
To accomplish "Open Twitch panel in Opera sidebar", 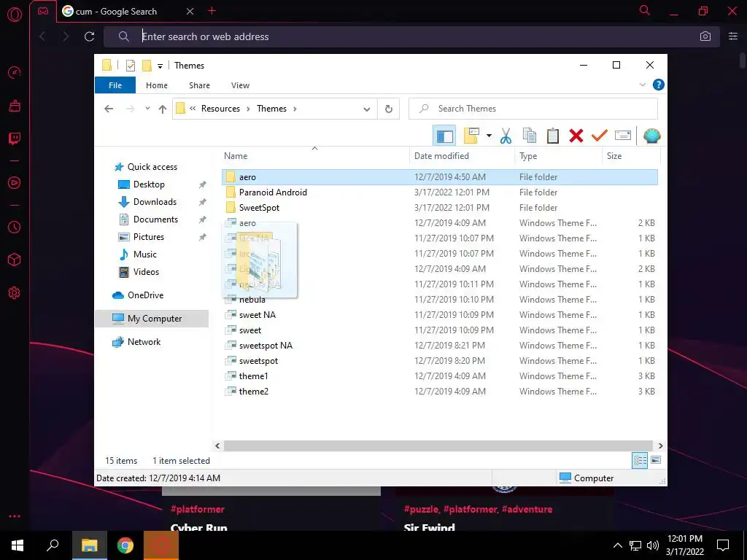I will (15, 139).
